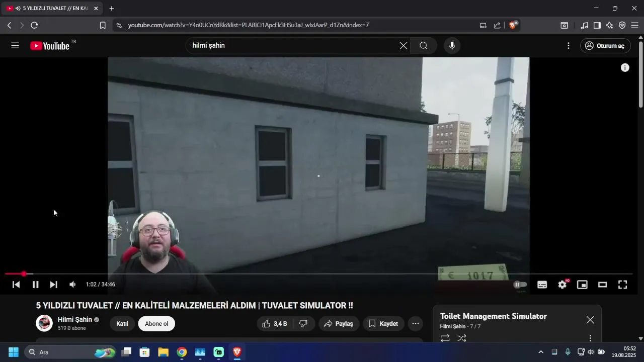Image resolution: width=644 pixels, height=362 pixels.
Task: Toggle playlist loop
Action: 445,338
